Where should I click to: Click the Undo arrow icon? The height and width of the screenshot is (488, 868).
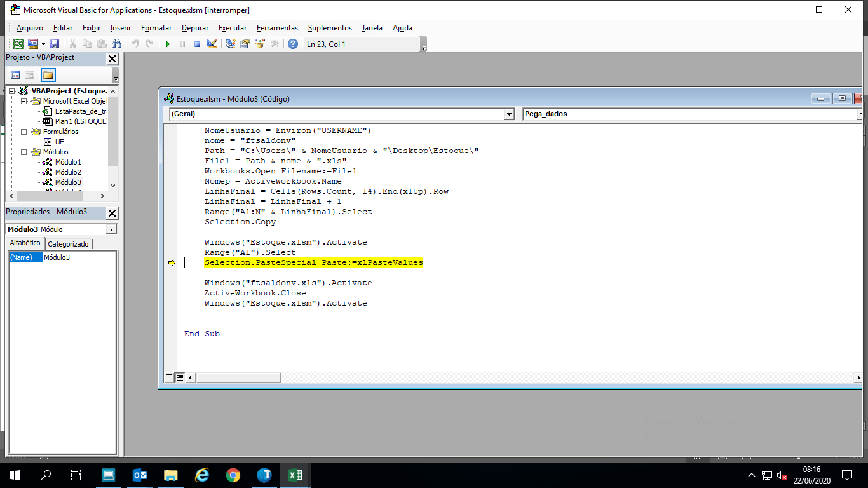click(135, 44)
